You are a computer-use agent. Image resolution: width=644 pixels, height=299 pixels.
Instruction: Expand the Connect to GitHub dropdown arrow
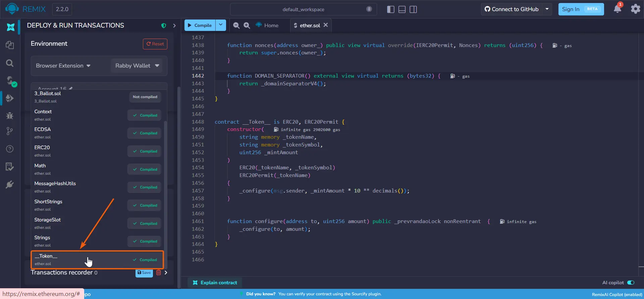coord(547,9)
